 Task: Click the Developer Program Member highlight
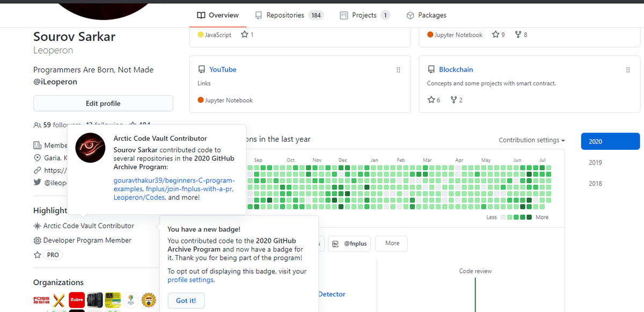87,241
